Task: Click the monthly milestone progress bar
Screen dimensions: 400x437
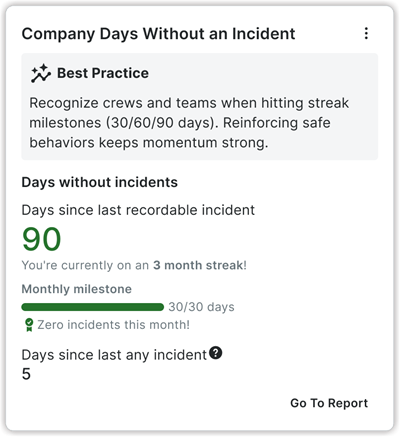Action: 93,307
